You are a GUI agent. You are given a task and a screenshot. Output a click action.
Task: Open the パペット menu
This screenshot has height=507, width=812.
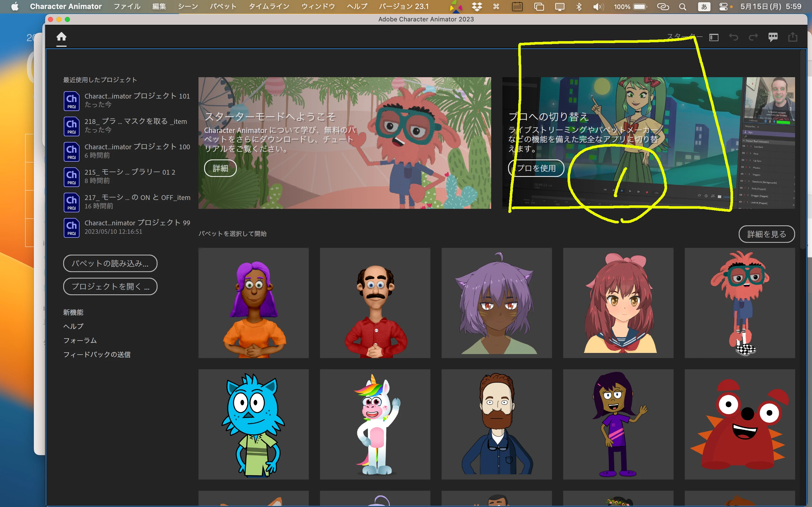(223, 7)
